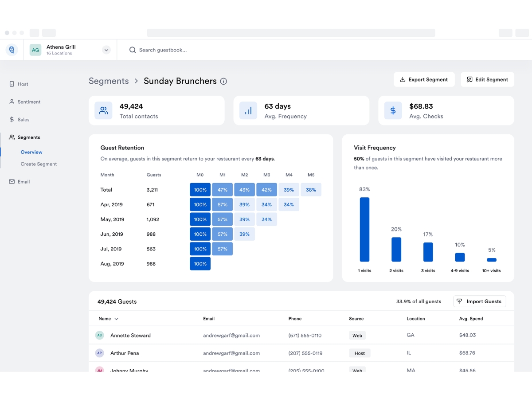The width and height of the screenshot is (532, 399).
Task: Click the search magnifier icon
Action: click(133, 50)
